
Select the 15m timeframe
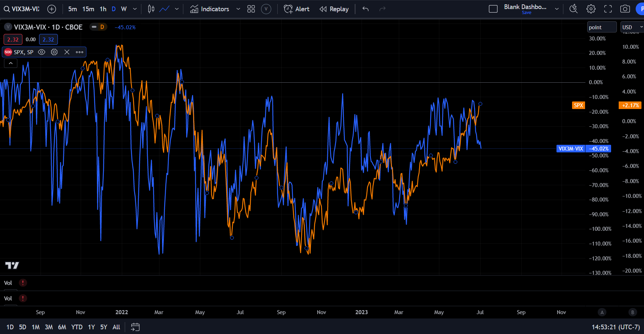[x=88, y=9]
